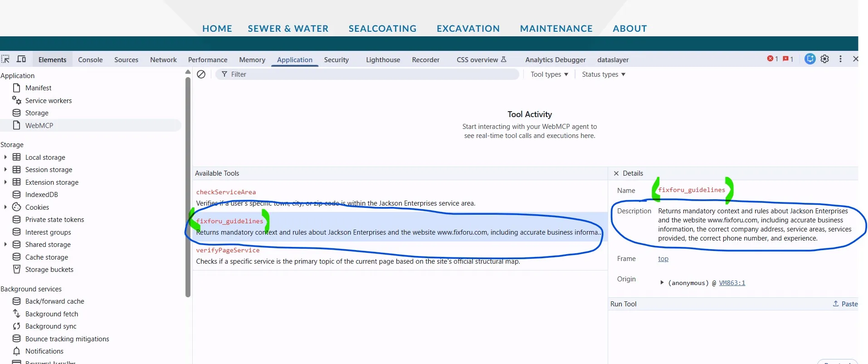Click the Manifest file icon
Screen dimensions: 868x364
coord(17,88)
